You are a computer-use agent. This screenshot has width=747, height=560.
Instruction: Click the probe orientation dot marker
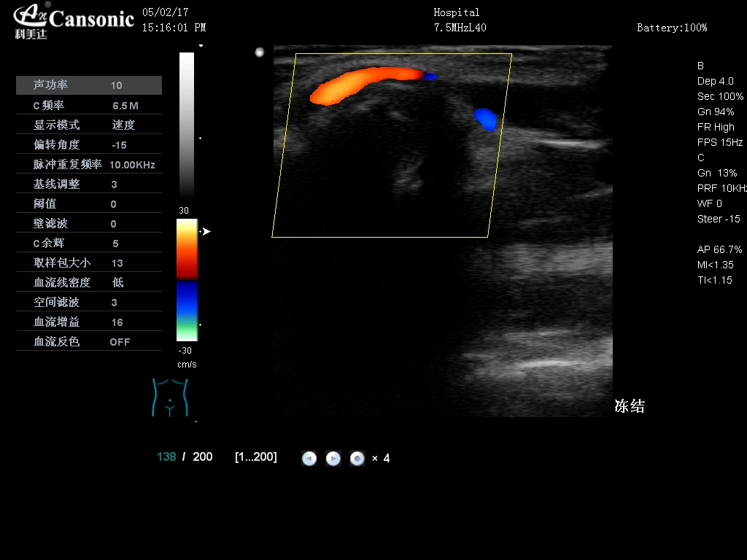point(260,52)
